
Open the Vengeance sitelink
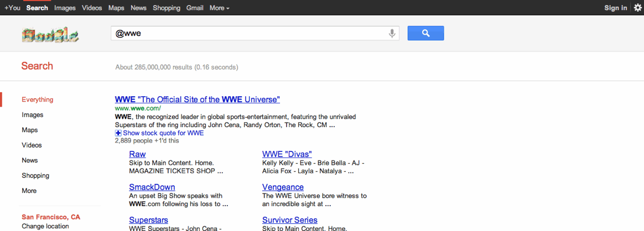283,187
